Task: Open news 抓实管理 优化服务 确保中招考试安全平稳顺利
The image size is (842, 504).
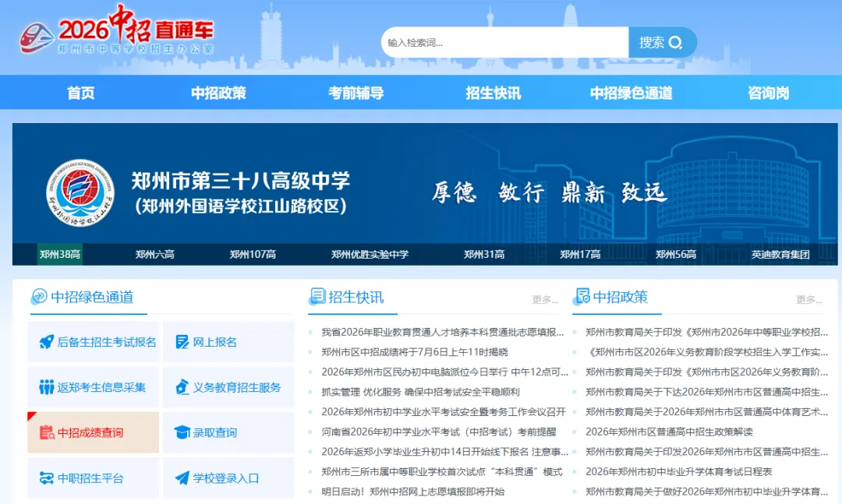Action: pyautogui.click(x=420, y=392)
